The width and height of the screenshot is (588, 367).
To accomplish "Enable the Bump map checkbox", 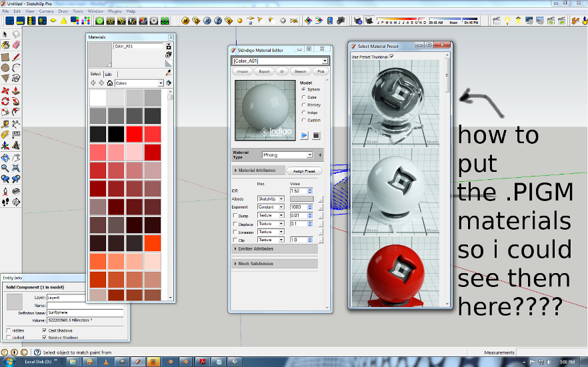I will [235, 216].
